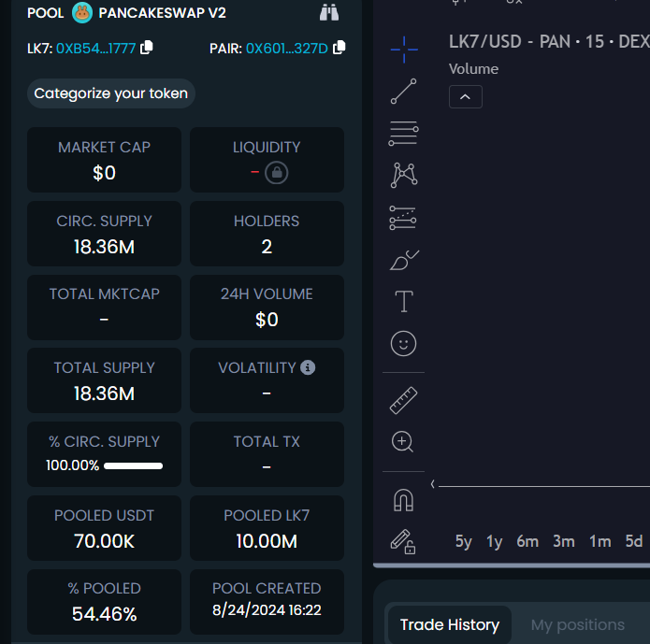The width and height of the screenshot is (650, 644).
Task: Click HOLDERS value 2
Action: pos(267,247)
